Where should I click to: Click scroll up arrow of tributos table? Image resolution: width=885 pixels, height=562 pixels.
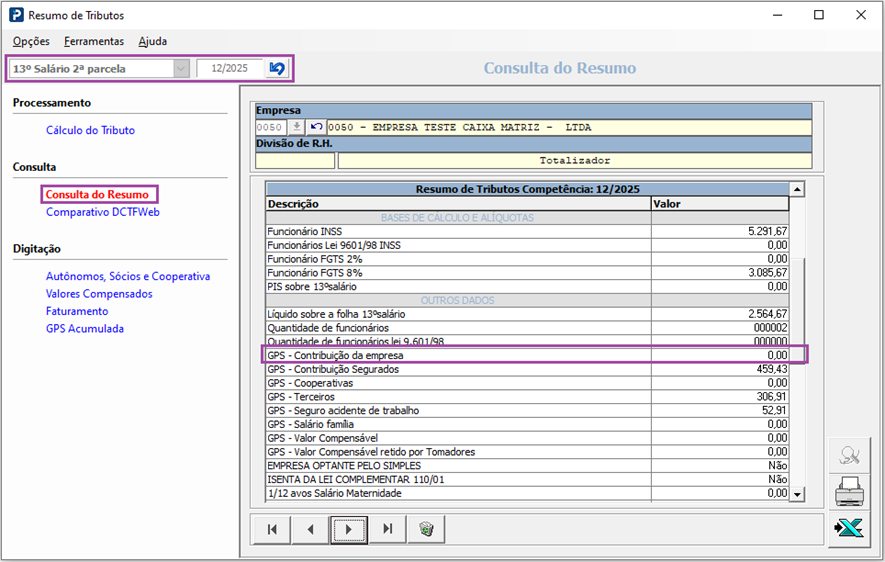point(797,190)
